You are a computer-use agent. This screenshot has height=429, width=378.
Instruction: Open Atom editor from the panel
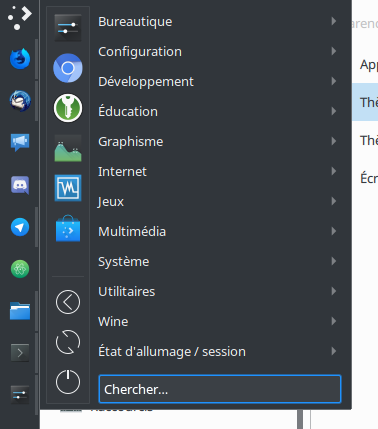(20, 269)
